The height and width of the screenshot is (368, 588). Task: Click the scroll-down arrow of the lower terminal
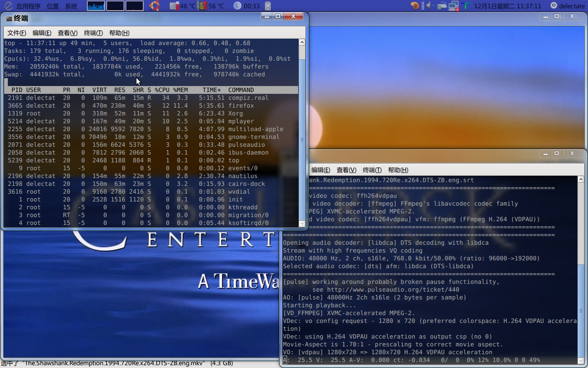(581, 361)
